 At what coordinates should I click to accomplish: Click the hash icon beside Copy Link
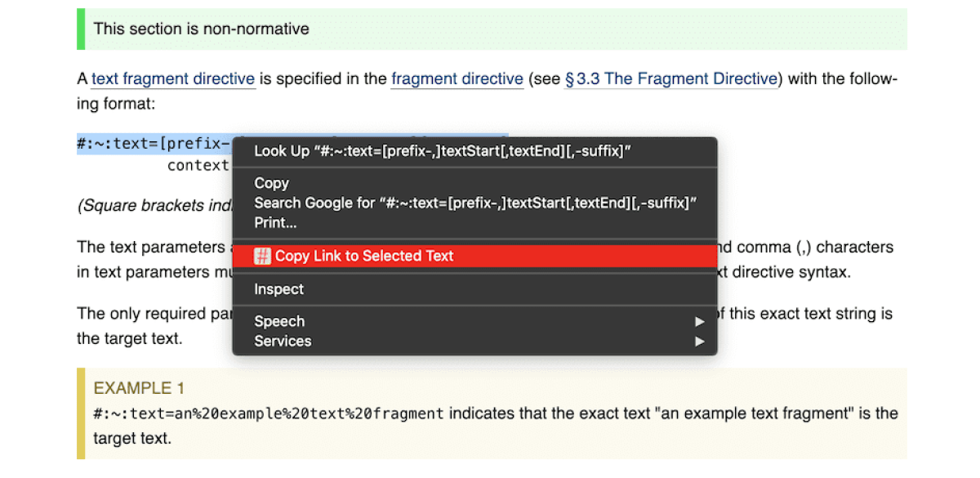262,257
